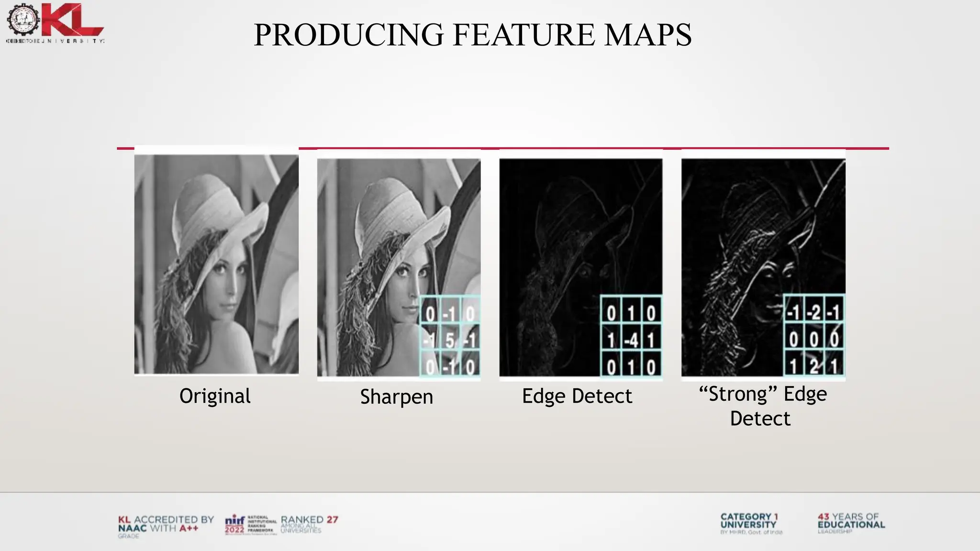Click the 'Original' caption

pyautogui.click(x=215, y=397)
